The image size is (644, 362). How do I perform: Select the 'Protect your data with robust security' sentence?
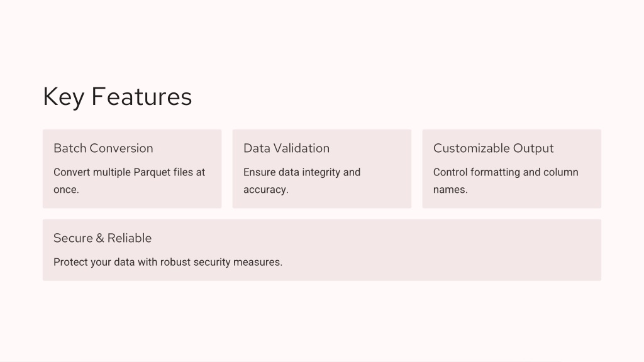click(168, 262)
